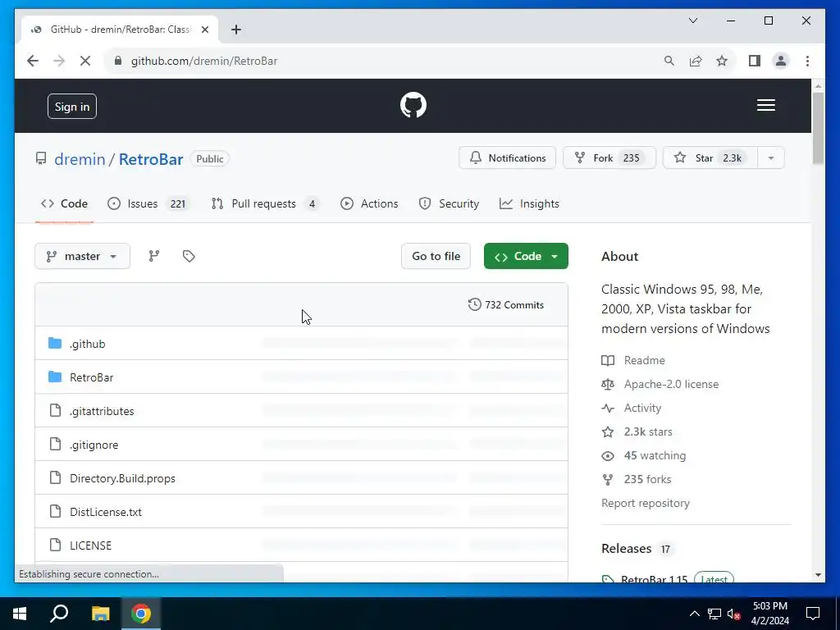View the 45 watching link
Image resolution: width=840 pixels, height=630 pixels.
(655, 456)
